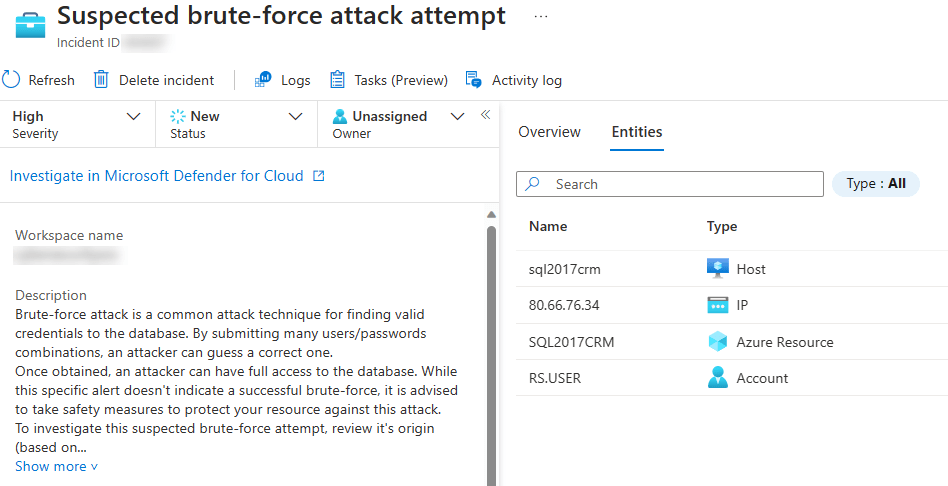Viewport: 948px width, 486px height.
Task: Click the IP entity icon
Action: click(x=718, y=305)
